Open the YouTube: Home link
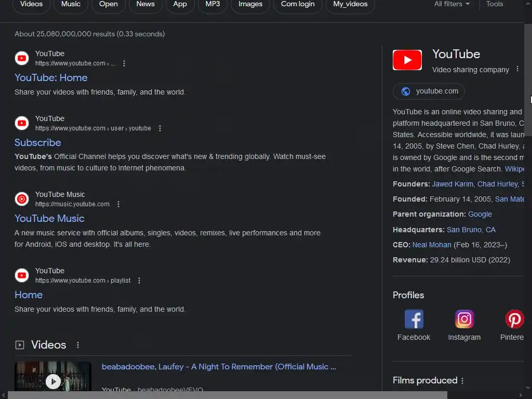Image resolution: width=532 pixels, height=399 pixels. [x=51, y=78]
